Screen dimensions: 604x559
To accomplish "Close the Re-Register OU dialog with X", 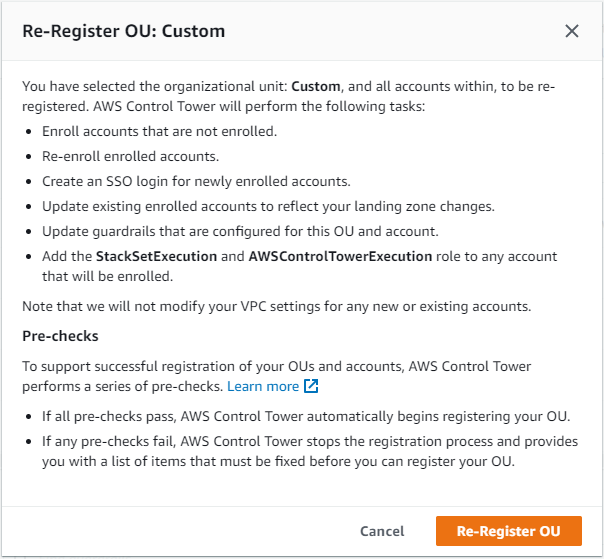I will (572, 31).
